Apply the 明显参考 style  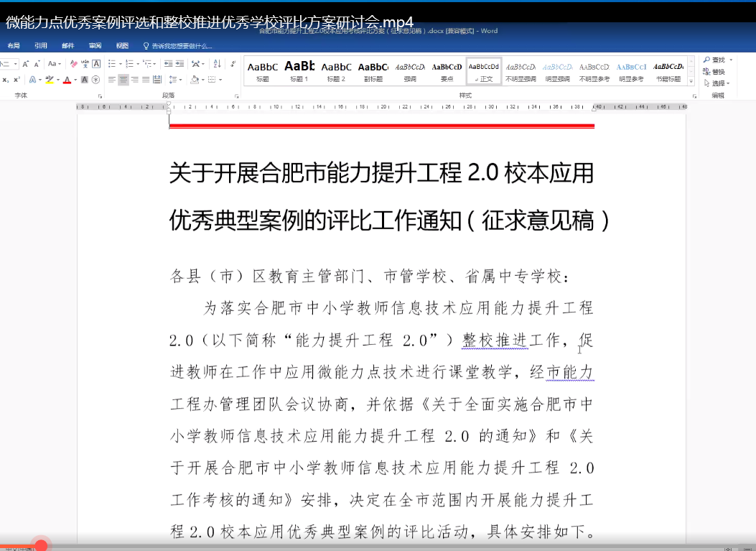631,71
